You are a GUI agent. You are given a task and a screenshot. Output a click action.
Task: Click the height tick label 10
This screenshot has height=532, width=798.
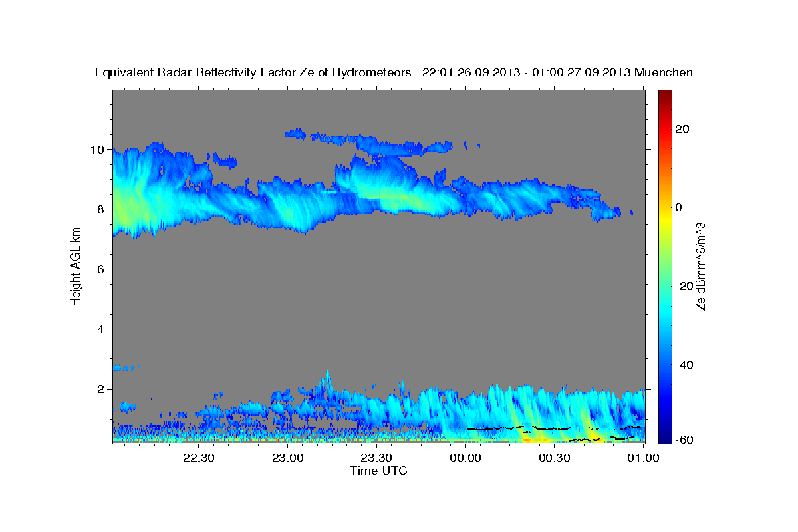(x=96, y=149)
